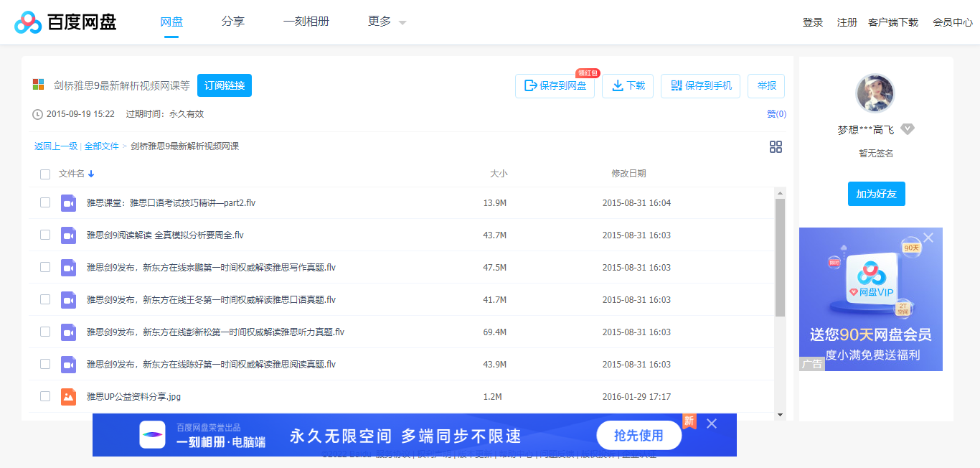Click the 订阅链接 button

point(225,85)
